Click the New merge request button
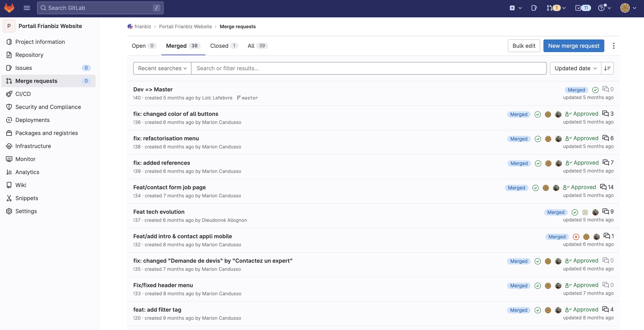The width and height of the screenshot is (644, 330). tap(574, 46)
